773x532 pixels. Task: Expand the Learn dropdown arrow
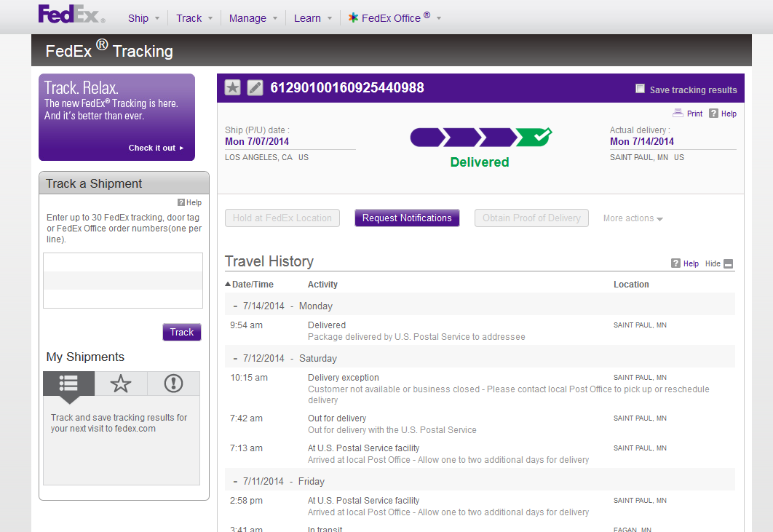330,18
